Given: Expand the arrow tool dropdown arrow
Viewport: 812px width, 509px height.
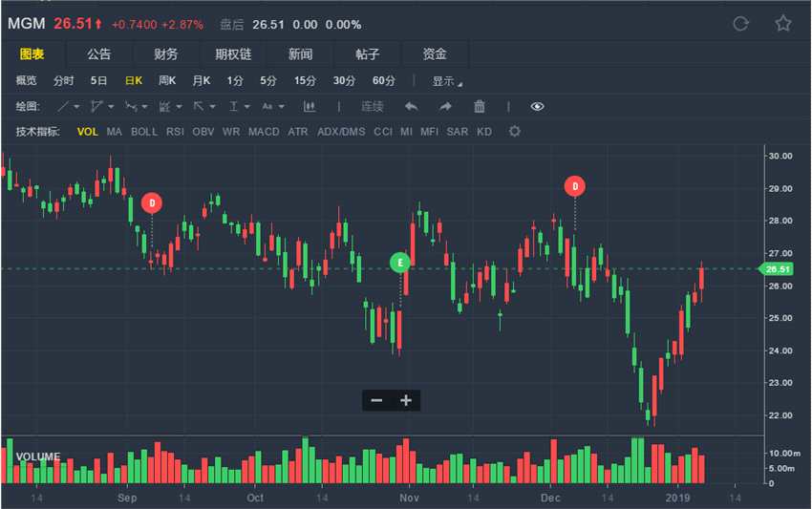Looking at the screenshot, I should click(x=212, y=107).
